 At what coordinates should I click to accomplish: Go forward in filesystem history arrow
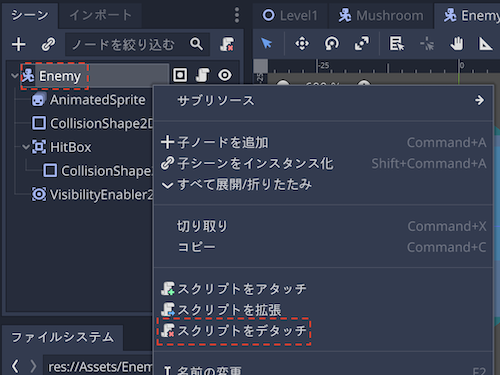(x=33, y=366)
